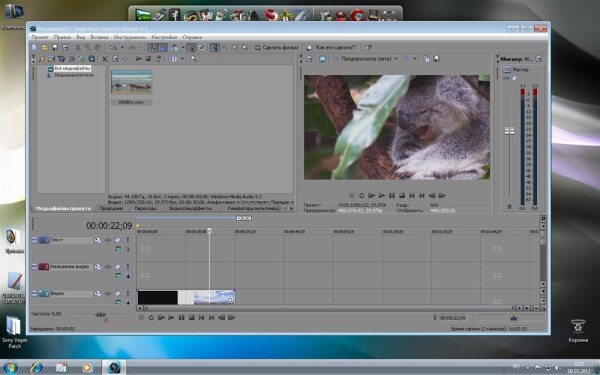Screen dimensions: 600x375
Task: Click the save project floppy icon
Action: (x=55, y=47)
